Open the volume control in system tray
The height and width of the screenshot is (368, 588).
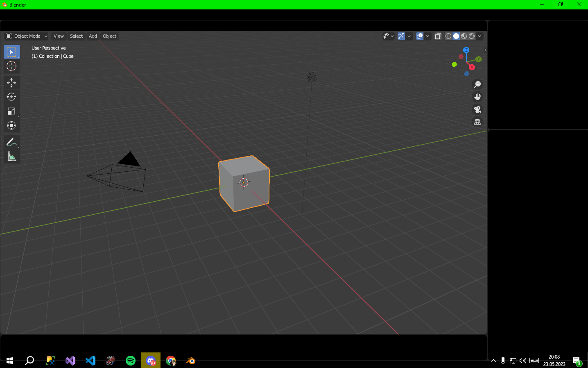click(x=523, y=361)
